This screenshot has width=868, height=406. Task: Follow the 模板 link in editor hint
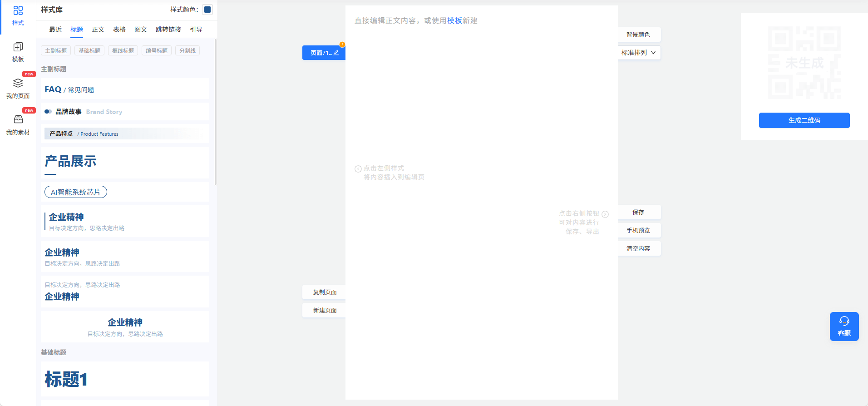pyautogui.click(x=454, y=20)
